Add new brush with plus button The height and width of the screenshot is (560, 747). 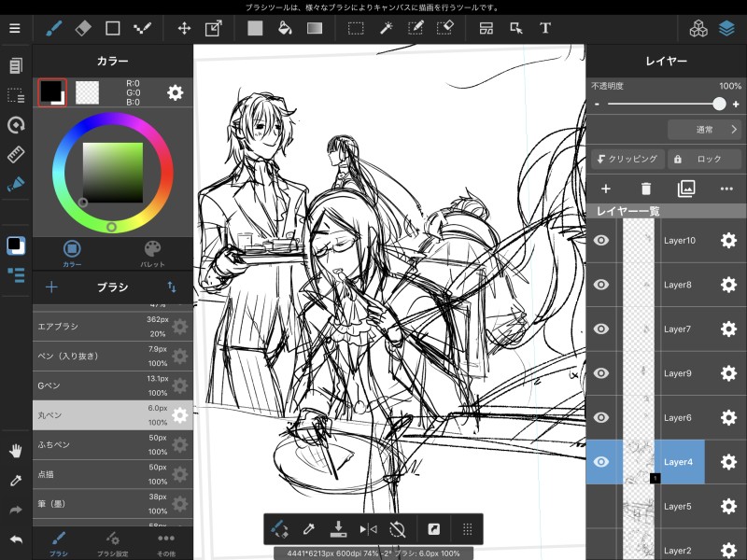[51, 287]
